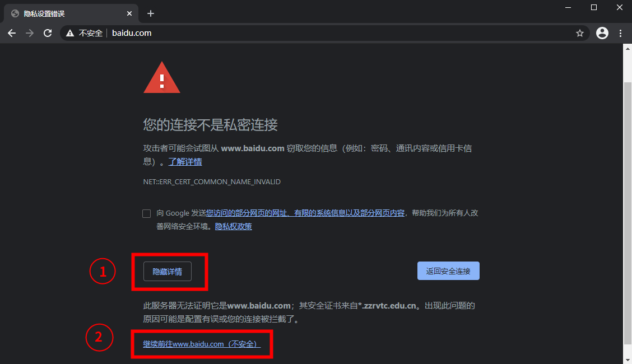
Task: Click 继续前往www.baidu.com（不安全） link
Action: pyautogui.click(x=202, y=344)
